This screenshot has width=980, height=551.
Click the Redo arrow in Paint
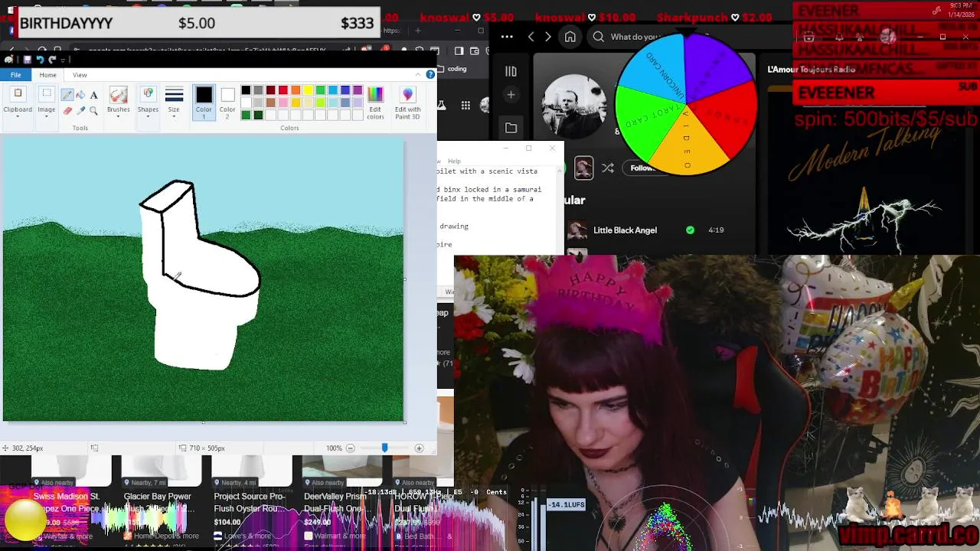(52, 59)
